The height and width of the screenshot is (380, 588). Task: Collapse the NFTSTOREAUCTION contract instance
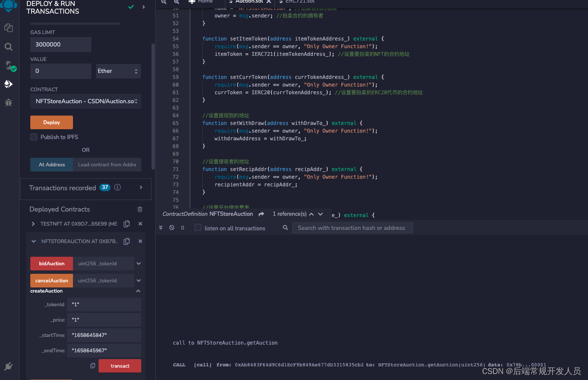[33, 241]
